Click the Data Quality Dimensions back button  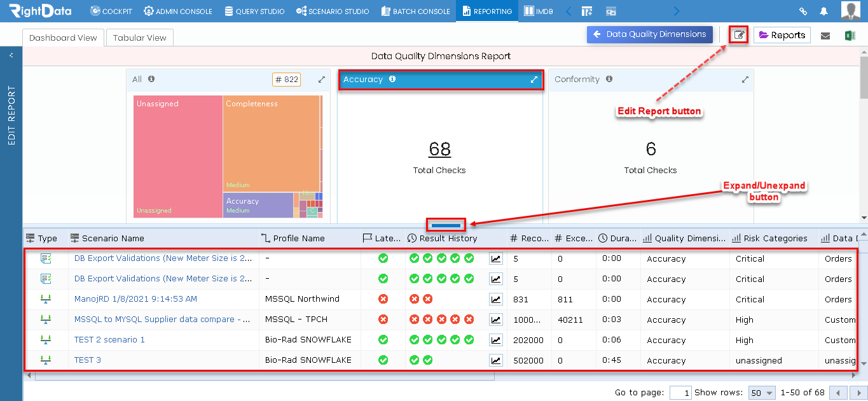[649, 35]
